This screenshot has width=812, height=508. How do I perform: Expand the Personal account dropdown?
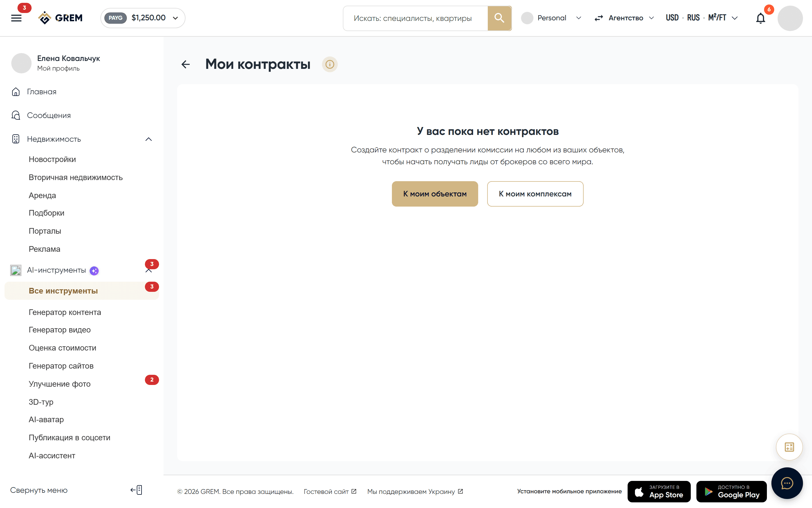(x=551, y=18)
